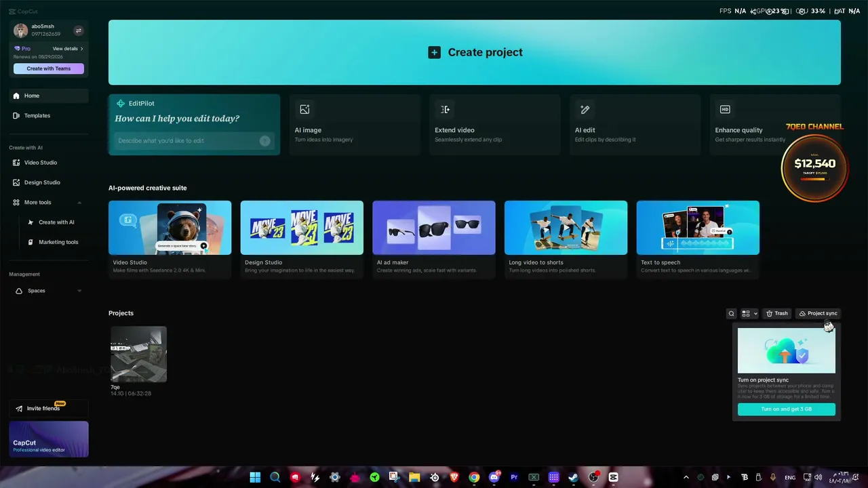Open the abo5msh profile avatar
This screenshot has width=868, height=488.
tap(21, 30)
